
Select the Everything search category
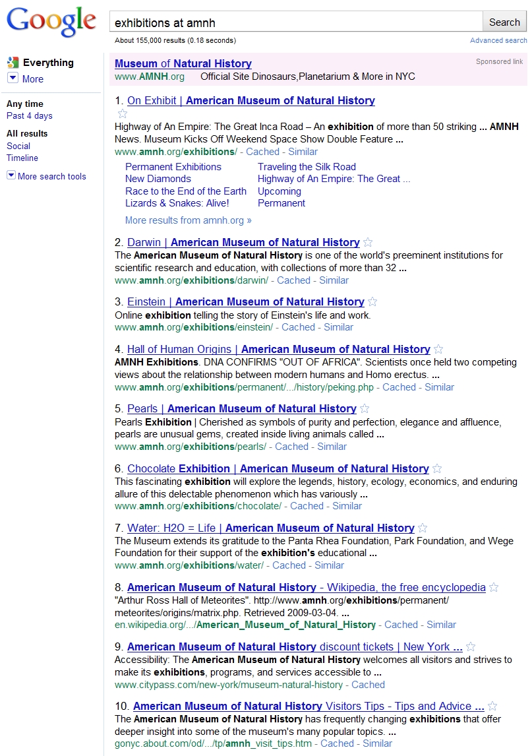tap(48, 63)
